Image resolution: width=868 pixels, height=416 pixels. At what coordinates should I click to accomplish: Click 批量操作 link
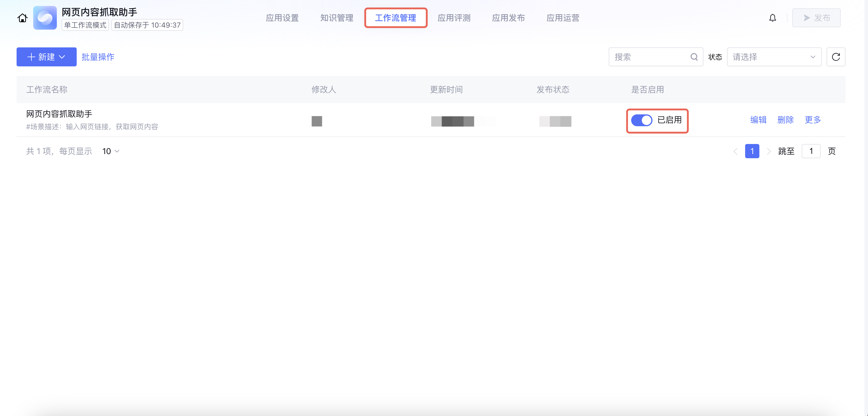(98, 57)
